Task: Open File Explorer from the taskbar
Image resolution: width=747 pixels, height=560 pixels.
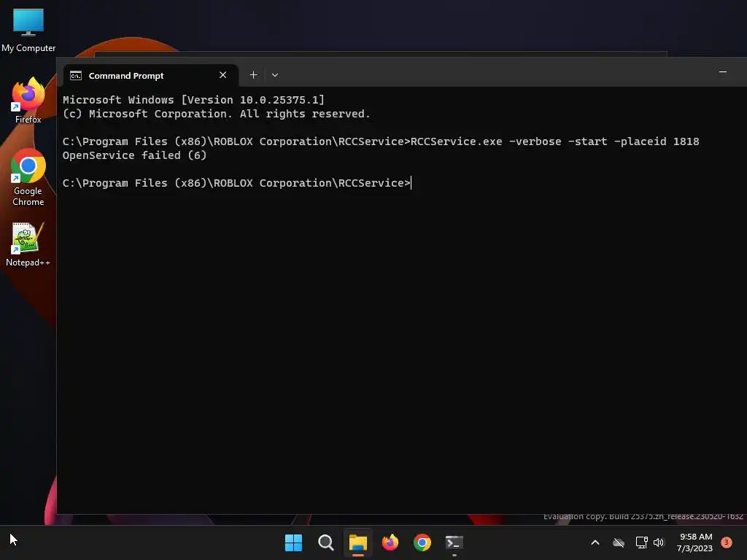Action: [357, 542]
